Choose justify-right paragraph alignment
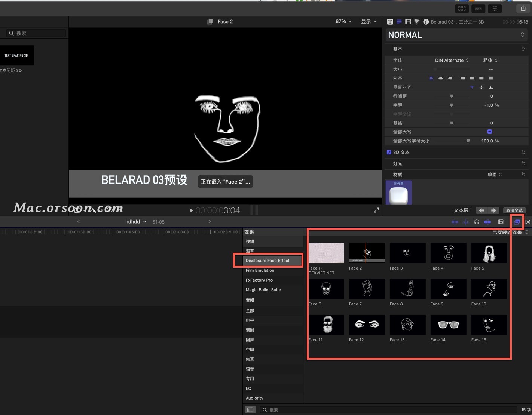 (481, 78)
